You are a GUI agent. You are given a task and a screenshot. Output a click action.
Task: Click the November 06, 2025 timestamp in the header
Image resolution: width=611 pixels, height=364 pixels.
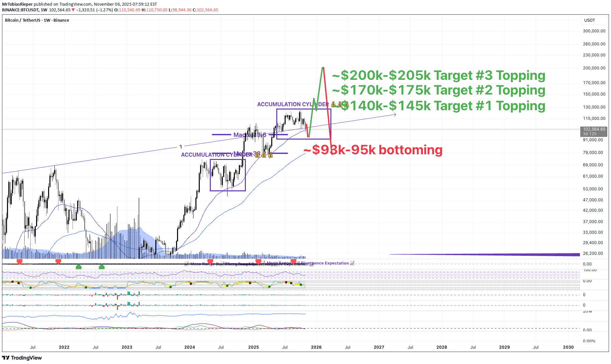pyautogui.click(x=106, y=4)
